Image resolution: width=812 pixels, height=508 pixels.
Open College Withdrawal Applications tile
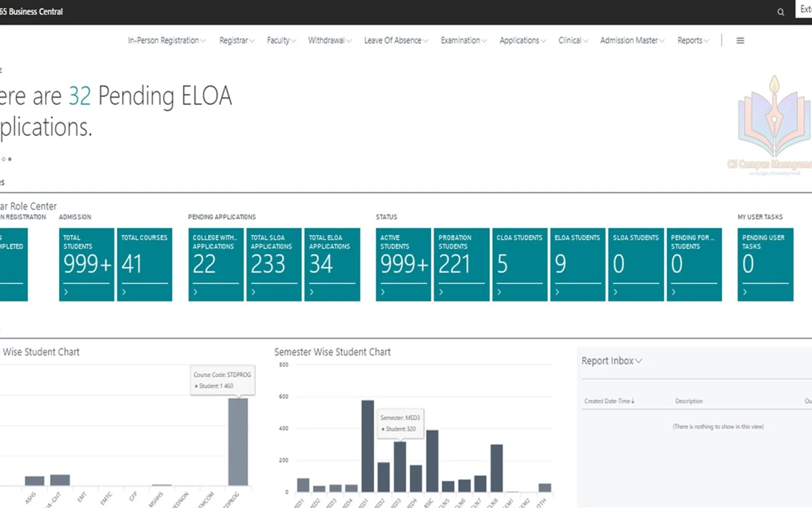pos(216,264)
